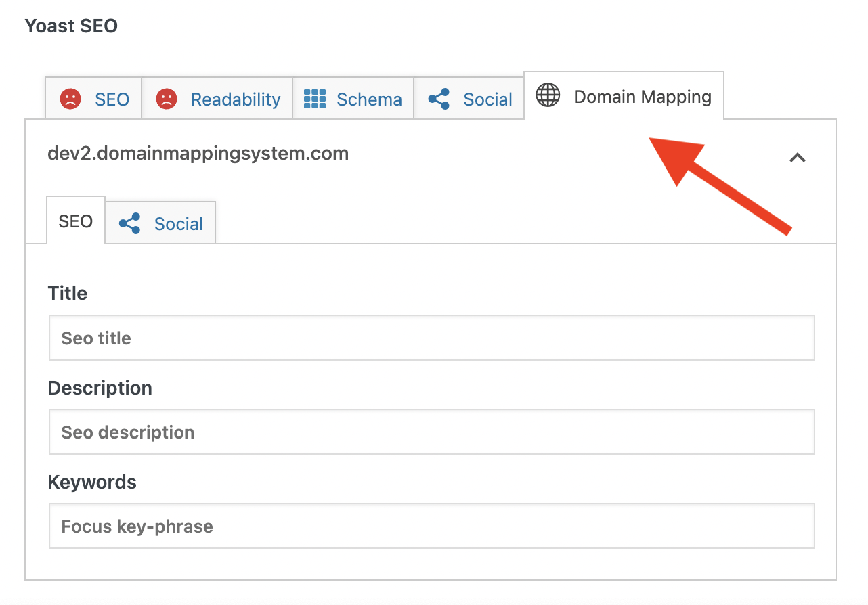Focus the Seo description input box
868x605 pixels.
(431, 432)
